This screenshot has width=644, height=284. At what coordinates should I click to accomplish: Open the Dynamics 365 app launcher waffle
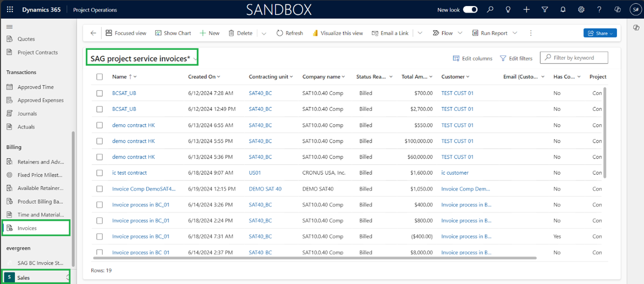click(x=10, y=9)
